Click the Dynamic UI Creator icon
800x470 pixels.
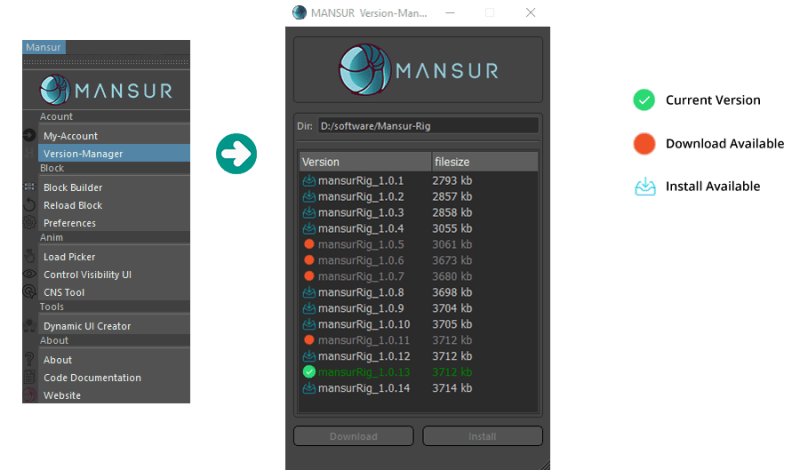click(x=30, y=326)
